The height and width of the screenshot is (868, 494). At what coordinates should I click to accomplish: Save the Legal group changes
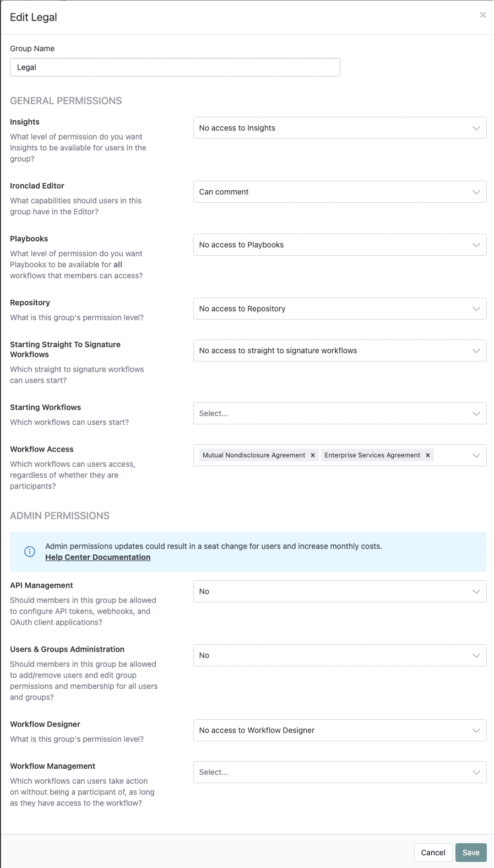tap(471, 852)
